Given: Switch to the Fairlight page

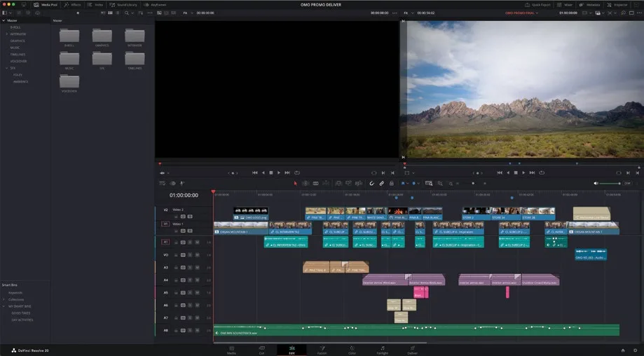Looking at the screenshot, I should click(x=383, y=350).
